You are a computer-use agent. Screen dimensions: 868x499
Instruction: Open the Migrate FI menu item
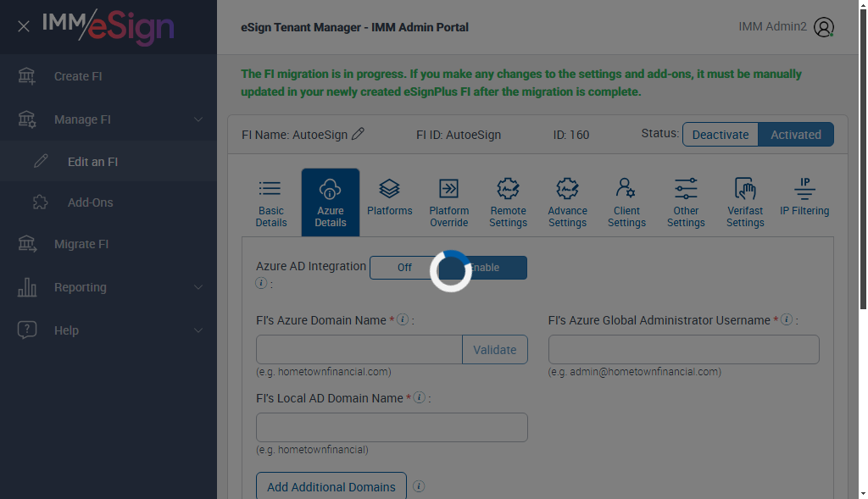point(108,244)
